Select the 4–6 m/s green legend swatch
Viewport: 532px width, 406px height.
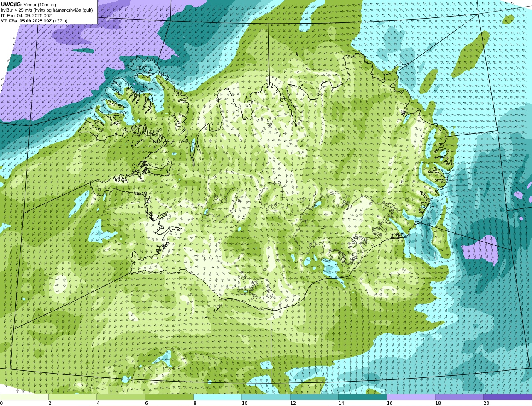pyautogui.click(x=121, y=397)
